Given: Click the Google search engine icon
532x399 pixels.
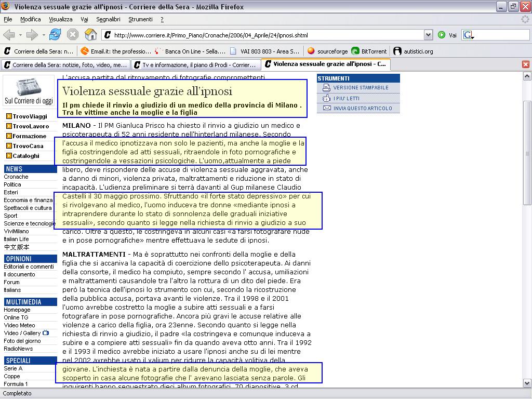Looking at the screenshot, I should point(468,35).
